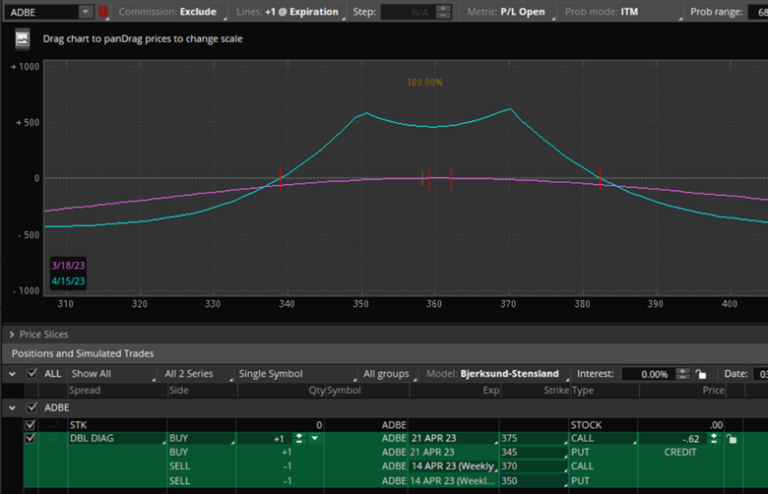768x494 pixels.
Task: Collapse the ADBE group chevron
Action: pos(12,408)
